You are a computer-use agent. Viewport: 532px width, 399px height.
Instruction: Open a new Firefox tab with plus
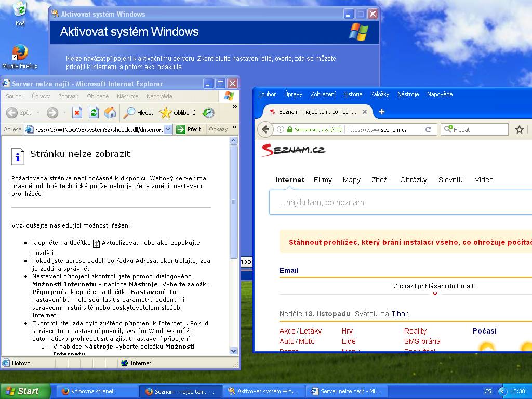click(382, 112)
